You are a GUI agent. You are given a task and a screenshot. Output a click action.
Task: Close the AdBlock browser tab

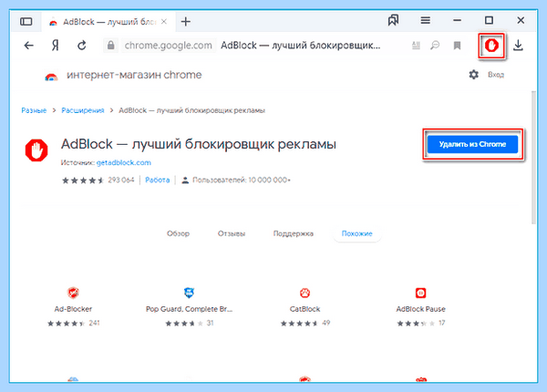[164, 22]
